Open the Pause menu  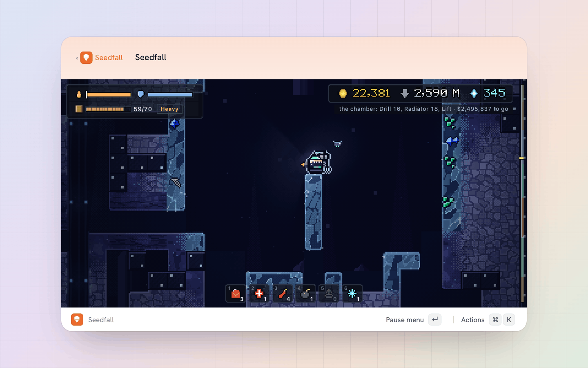[x=405, y=320]
